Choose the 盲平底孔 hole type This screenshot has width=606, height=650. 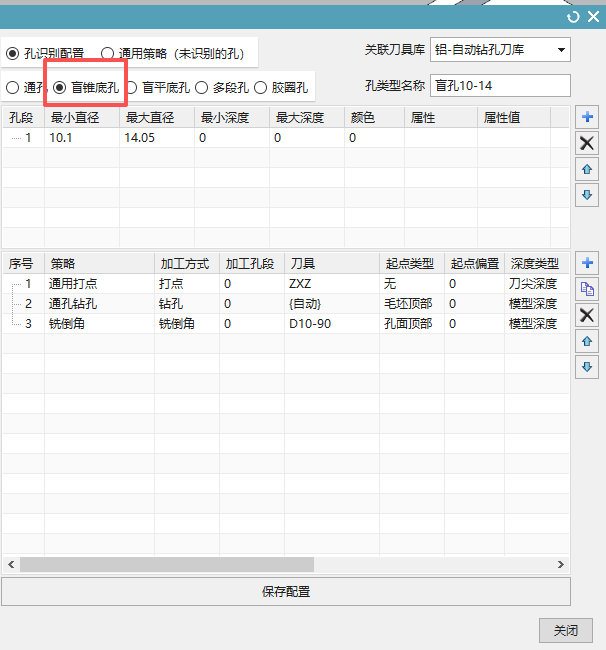point(158,87)
